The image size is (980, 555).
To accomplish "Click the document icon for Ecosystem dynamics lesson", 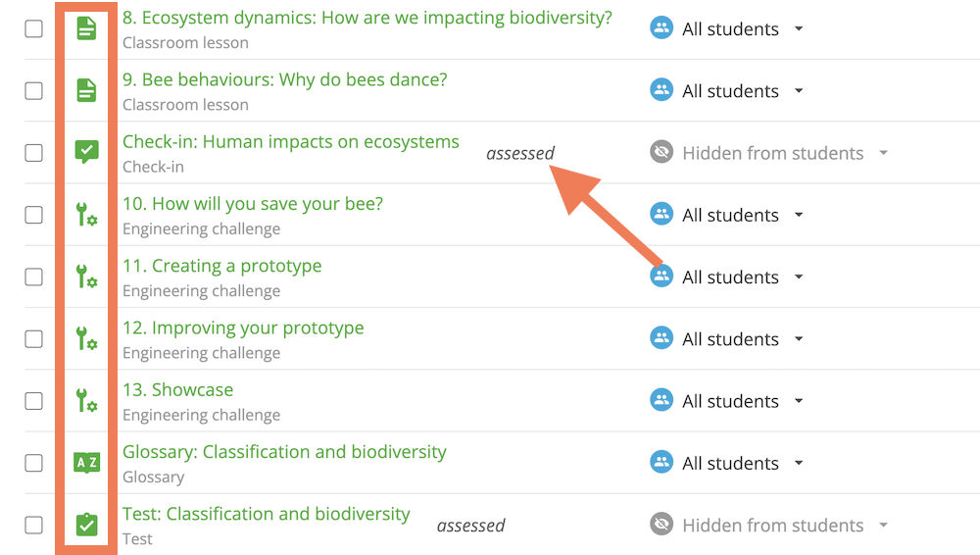I will (86, 28).
